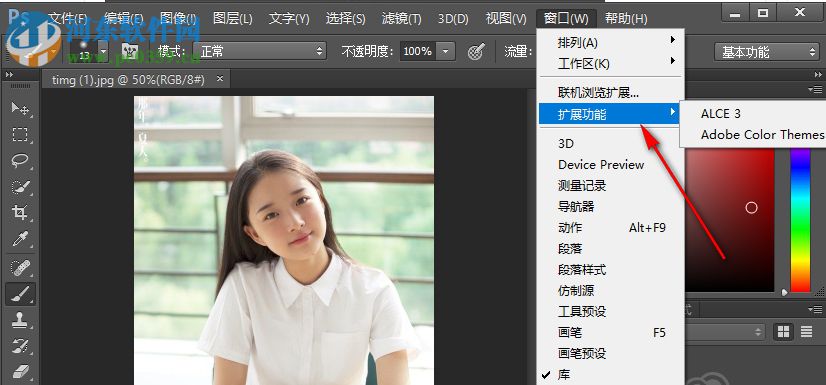Image resolution: width=826 pixels, height=385 pixels.
Task: Expand the 工作区(K) submenu
Action: [611, 64]
